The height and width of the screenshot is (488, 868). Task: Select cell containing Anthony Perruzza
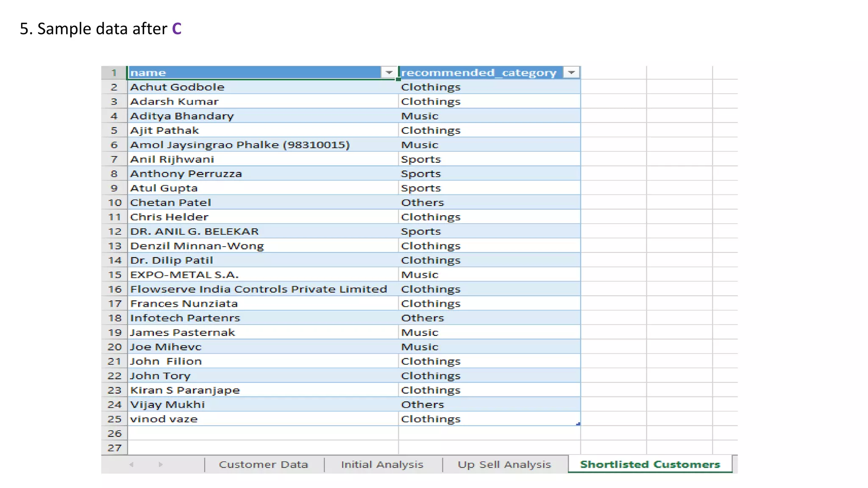click(263, 174)
